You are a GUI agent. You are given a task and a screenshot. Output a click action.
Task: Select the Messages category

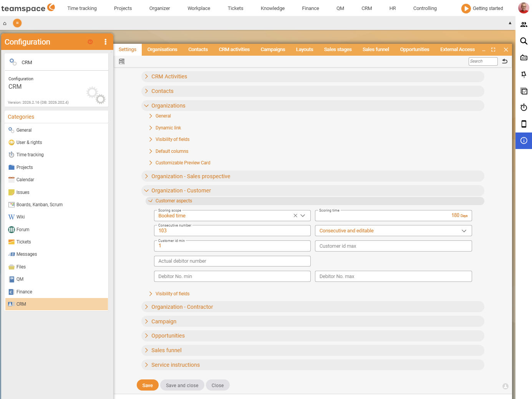56,254
